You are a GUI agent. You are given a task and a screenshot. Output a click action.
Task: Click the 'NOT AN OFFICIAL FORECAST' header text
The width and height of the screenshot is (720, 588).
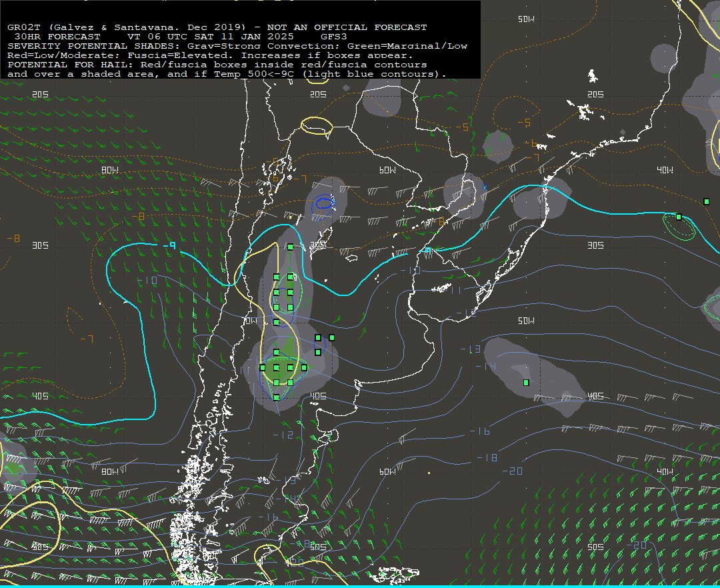(347, 27)
